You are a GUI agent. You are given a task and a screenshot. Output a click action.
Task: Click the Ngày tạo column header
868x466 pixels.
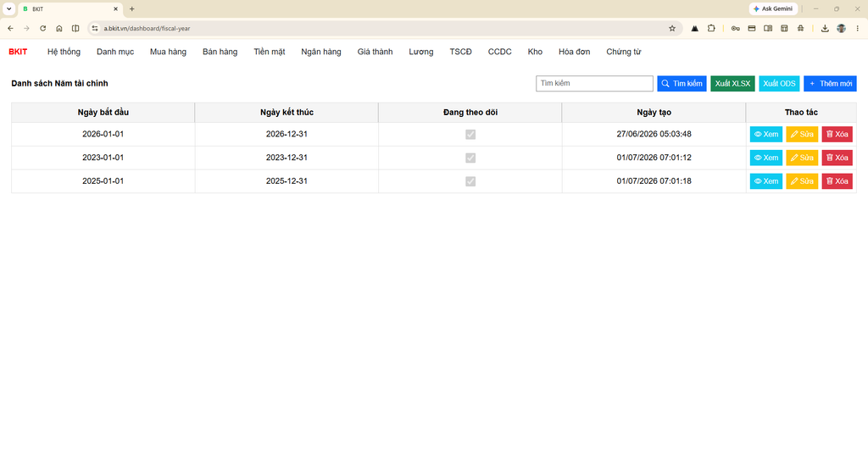[654, 113]
